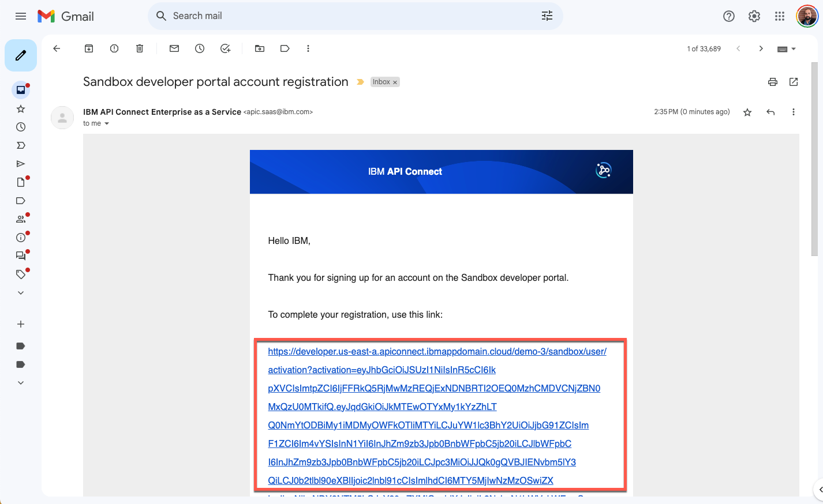This screenshot has width=823, height=504.
Task: Delete this email with trash icon
Action: (x=140, y=49)
